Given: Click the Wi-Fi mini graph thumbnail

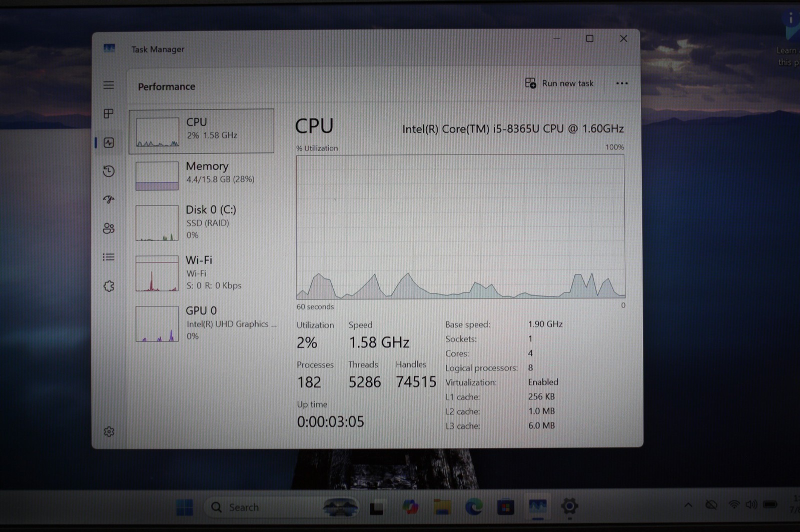Looking at the screenshot, I should click(157, 273).
